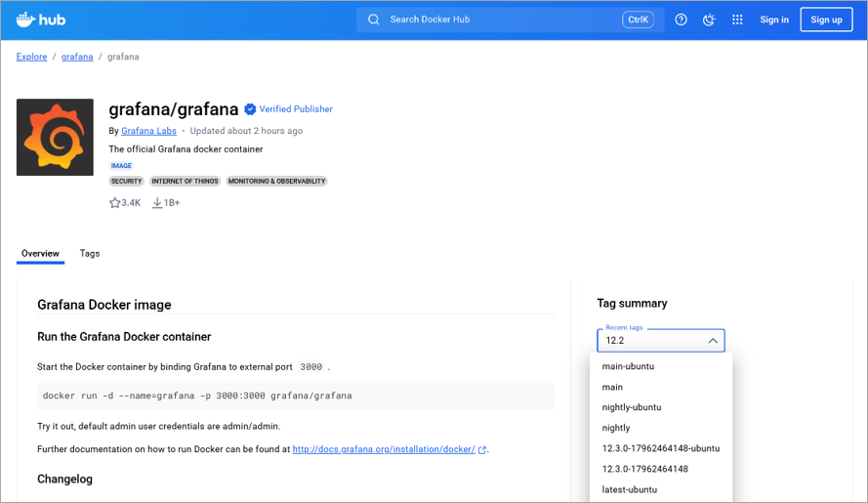
Task: Toggle dark mode theme icon
Action: pos(710,20)
